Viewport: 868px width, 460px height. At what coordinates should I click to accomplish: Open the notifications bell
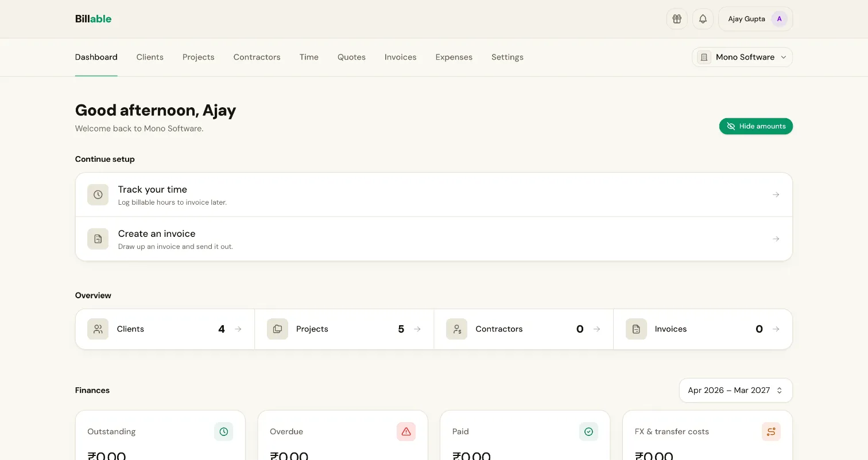pos(703,19)
